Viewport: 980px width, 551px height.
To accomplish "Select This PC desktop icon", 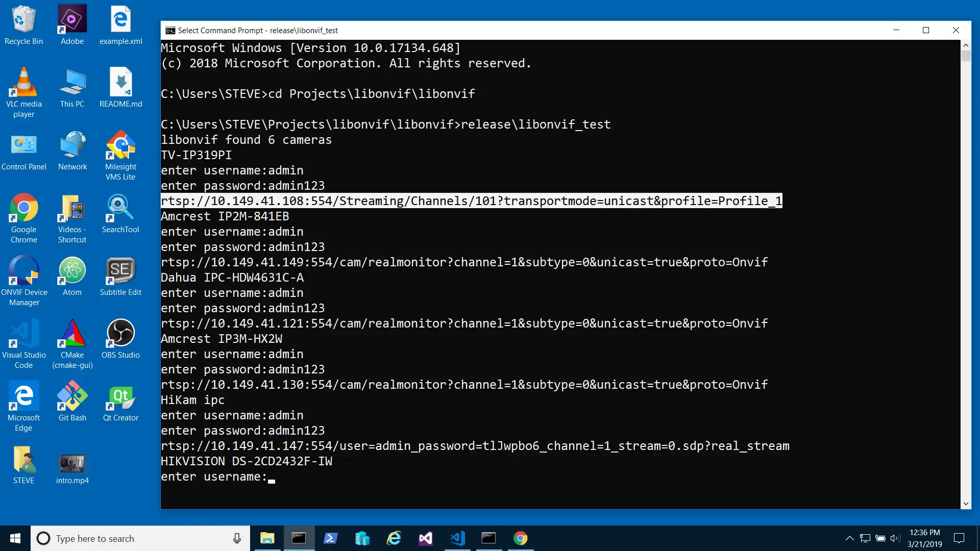I will (72, 88).
